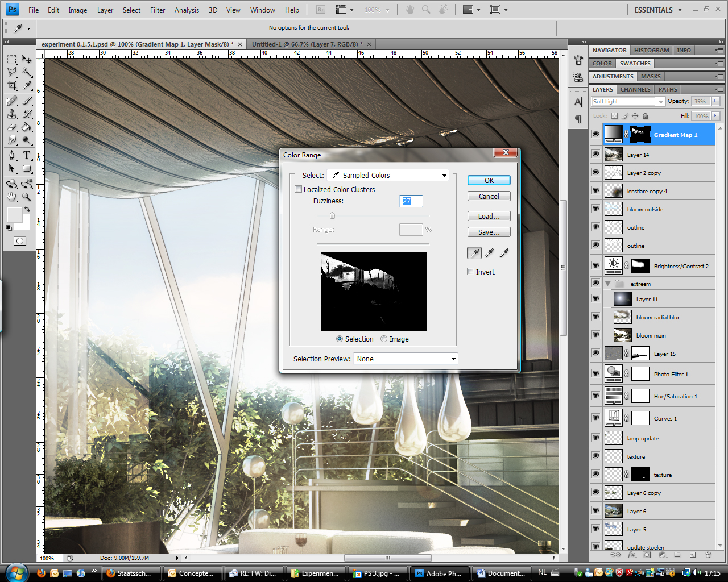This screenshot has width=728, height=582.
Task: Switch to the Channels tab
Action: pos(635,89)
